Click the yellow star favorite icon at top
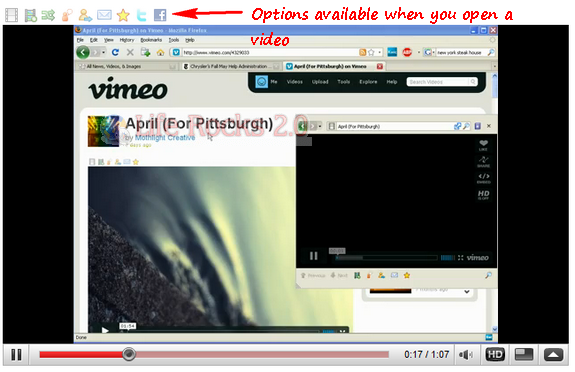This screenshot has width=575, height=372. tap(123, 15)
